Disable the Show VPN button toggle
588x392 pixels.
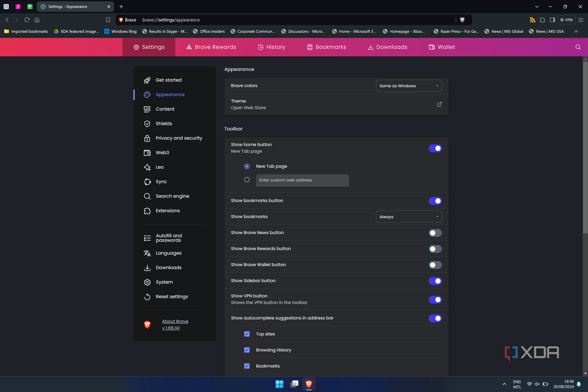point(435,300)
